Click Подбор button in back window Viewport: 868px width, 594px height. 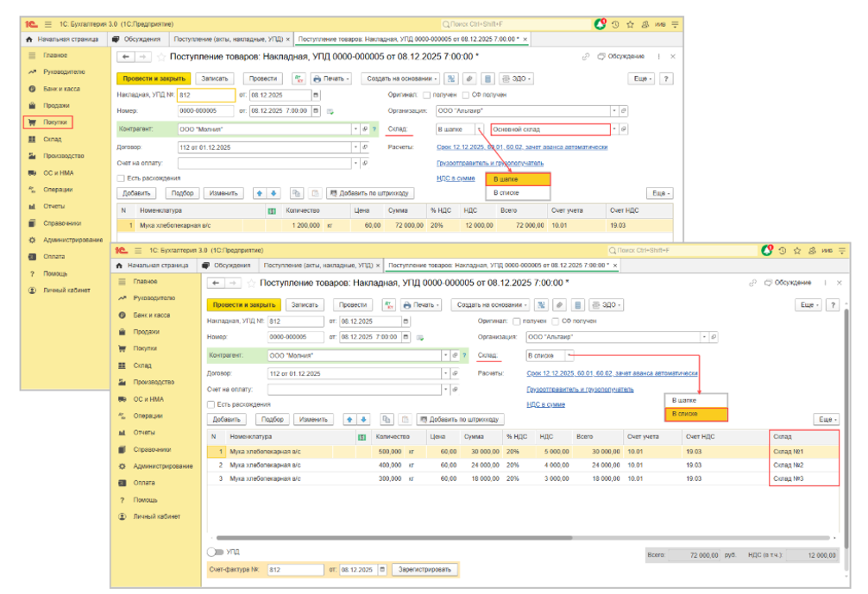pos(183,193)
